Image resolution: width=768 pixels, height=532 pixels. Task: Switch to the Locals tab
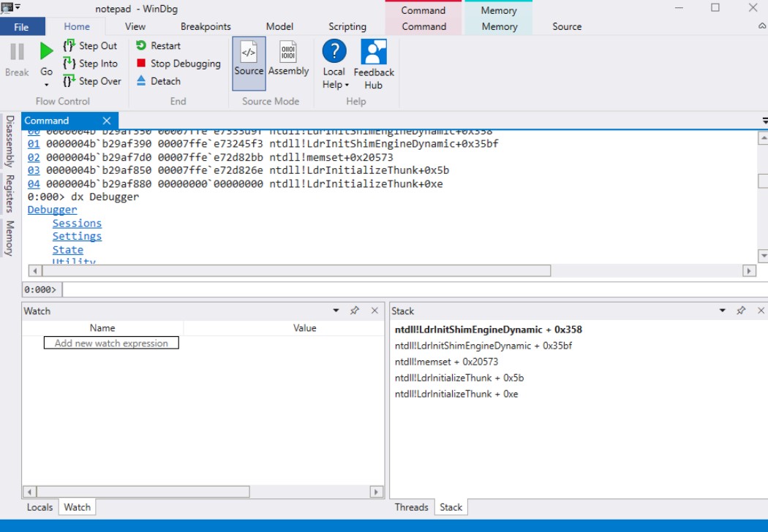point(39,507)
